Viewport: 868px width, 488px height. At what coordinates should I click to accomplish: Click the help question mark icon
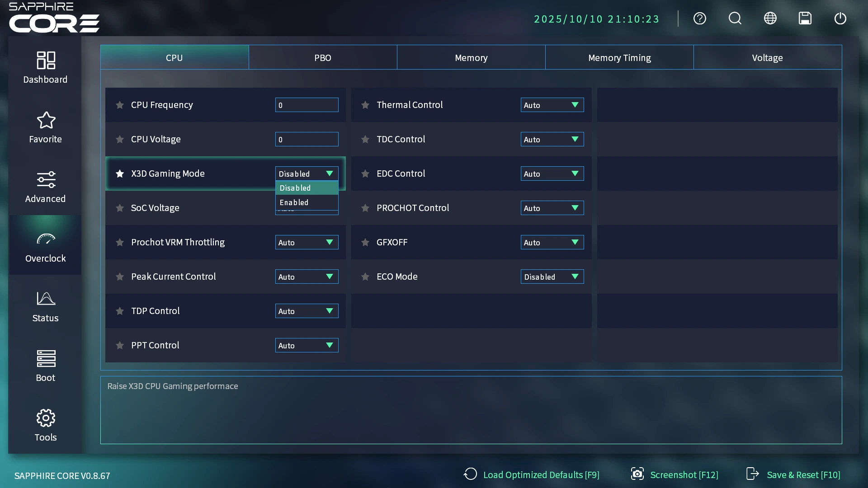coord(699,19)
